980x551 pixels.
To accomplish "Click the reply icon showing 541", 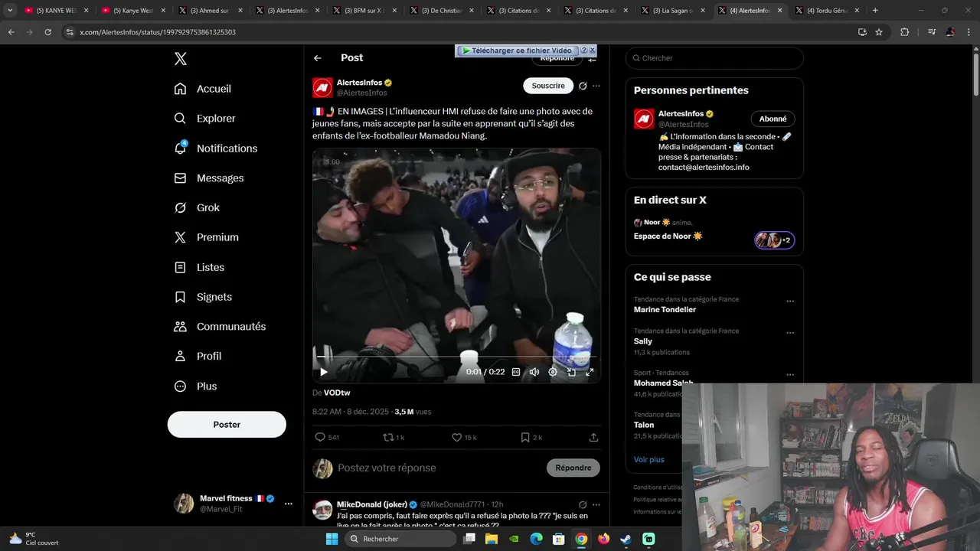I will (320, 437).
